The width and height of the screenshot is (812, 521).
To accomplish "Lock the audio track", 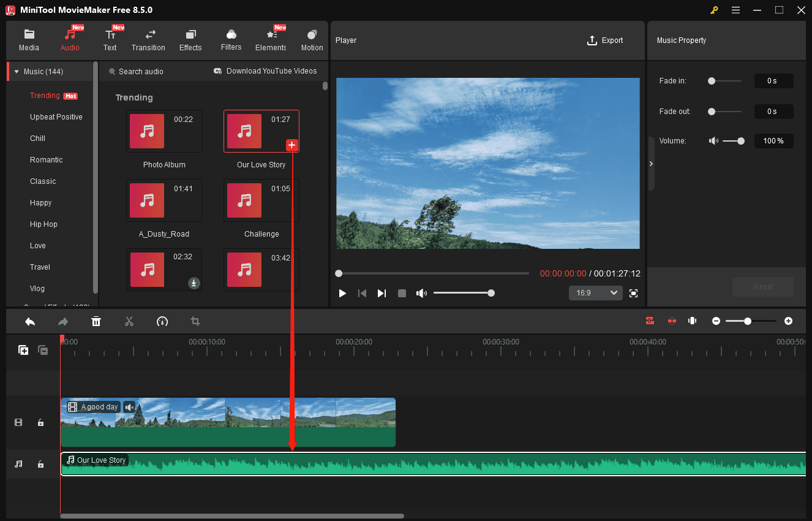I will pyautogui.click(x=40, y=464).
